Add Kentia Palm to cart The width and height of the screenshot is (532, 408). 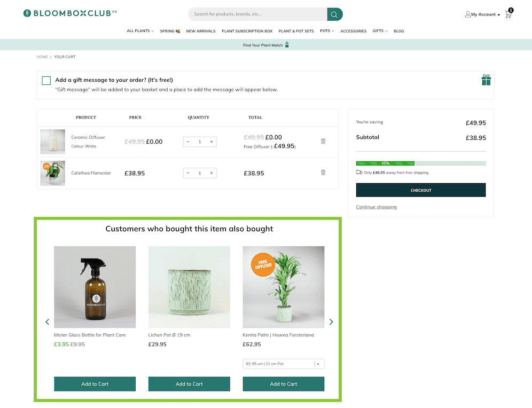point(283,384)
